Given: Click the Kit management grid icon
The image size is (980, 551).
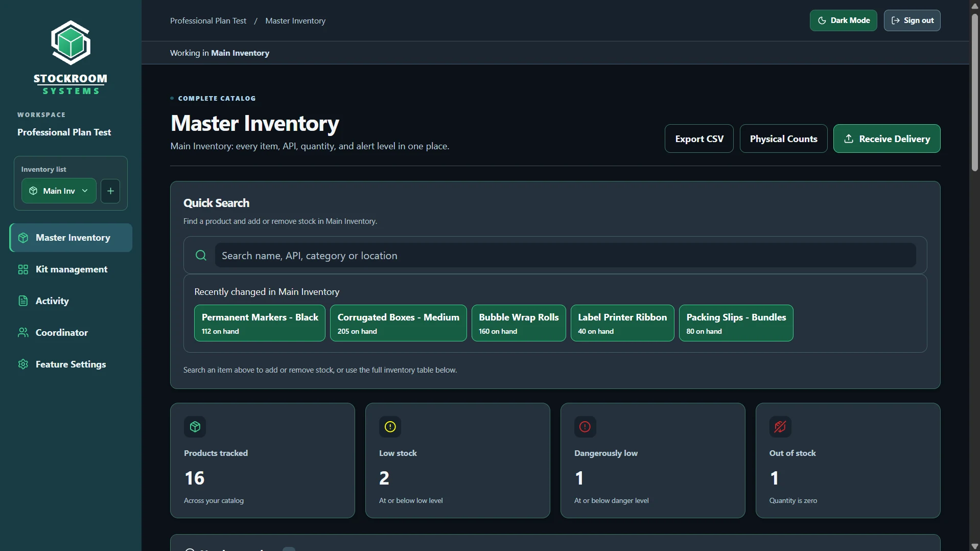Looking at the screenshot, I should [x=23, y=269].
